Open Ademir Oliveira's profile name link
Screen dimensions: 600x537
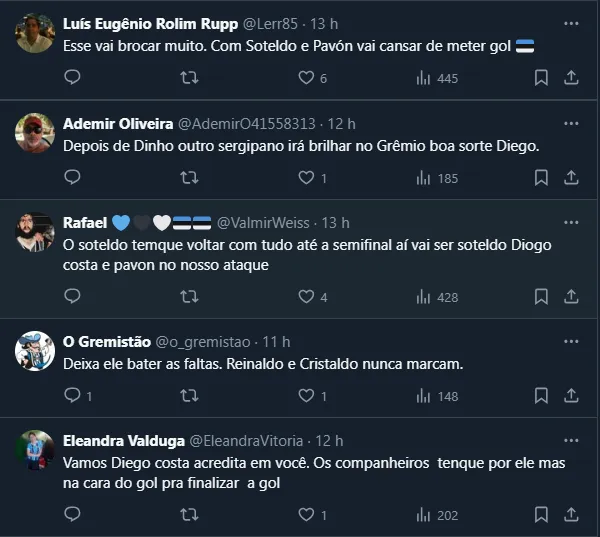(x=117, y=123)
